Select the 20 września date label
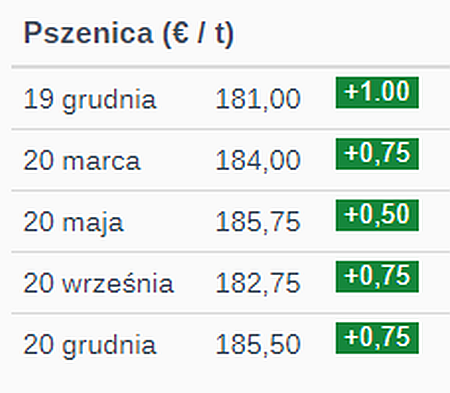Image resolution: width=450 pixels, height=393 pixels. (x=98, y=283)
